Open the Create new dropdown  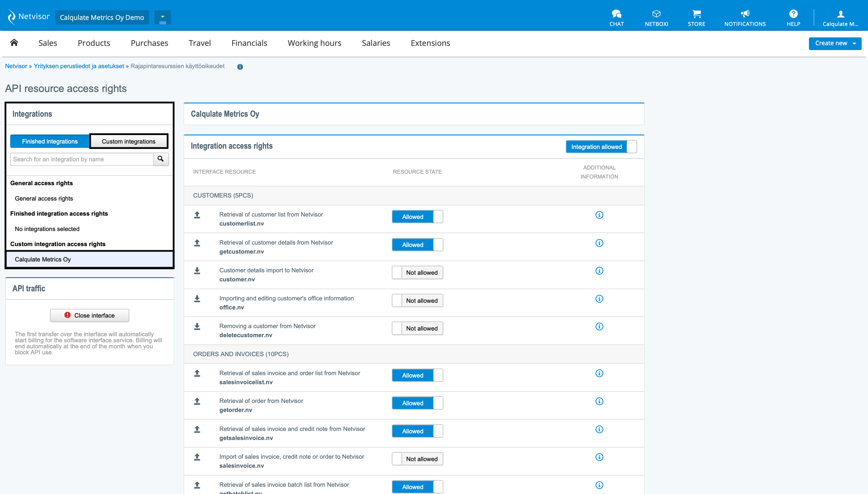point(835,43)
